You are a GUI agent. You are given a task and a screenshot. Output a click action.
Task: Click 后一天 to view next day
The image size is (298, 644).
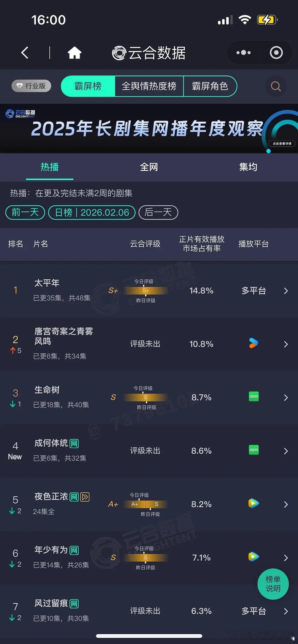pos(158,212)
